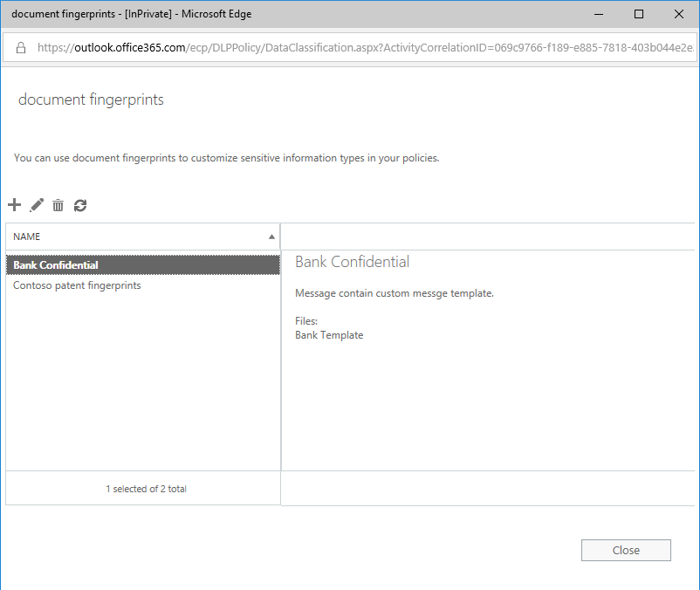Sort by the NAME column arrow

[x=271, y=237]
